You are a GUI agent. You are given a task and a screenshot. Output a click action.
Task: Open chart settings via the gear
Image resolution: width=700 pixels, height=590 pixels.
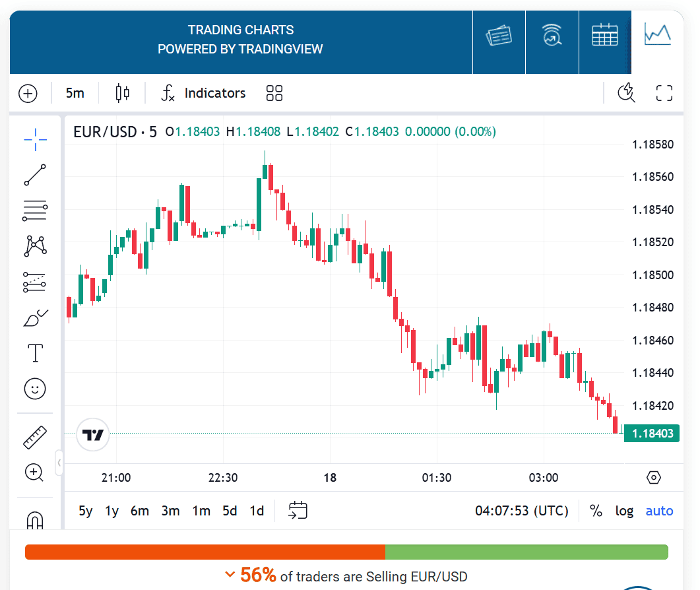coord(653,477)
